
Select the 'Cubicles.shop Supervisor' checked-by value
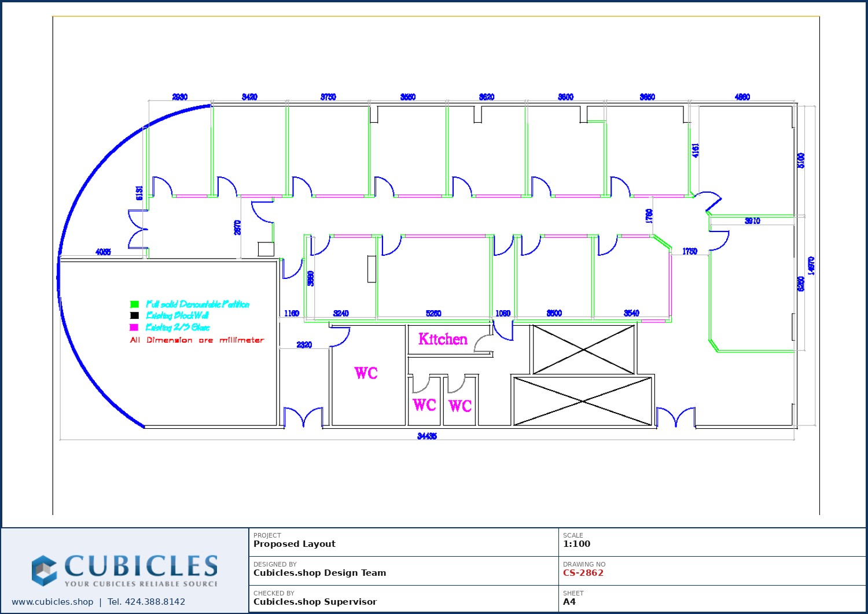tap(315, 602)
